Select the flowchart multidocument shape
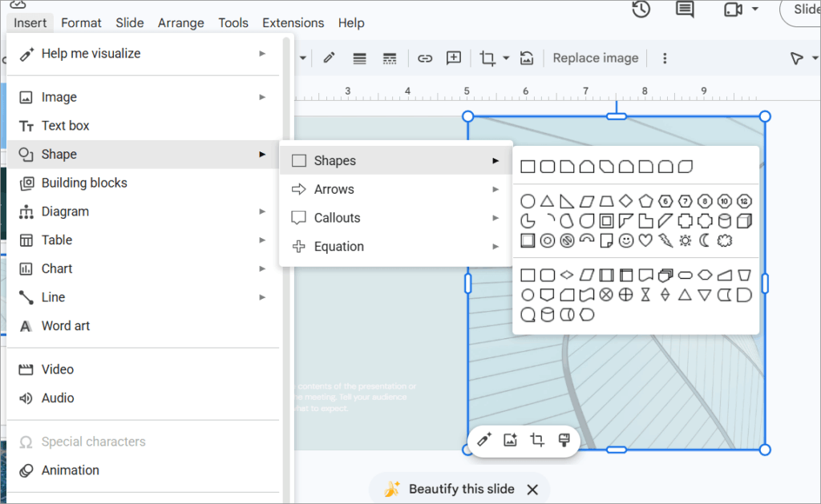Image resolution: width=821 pixels, height=504 pixels. [665, 275]
